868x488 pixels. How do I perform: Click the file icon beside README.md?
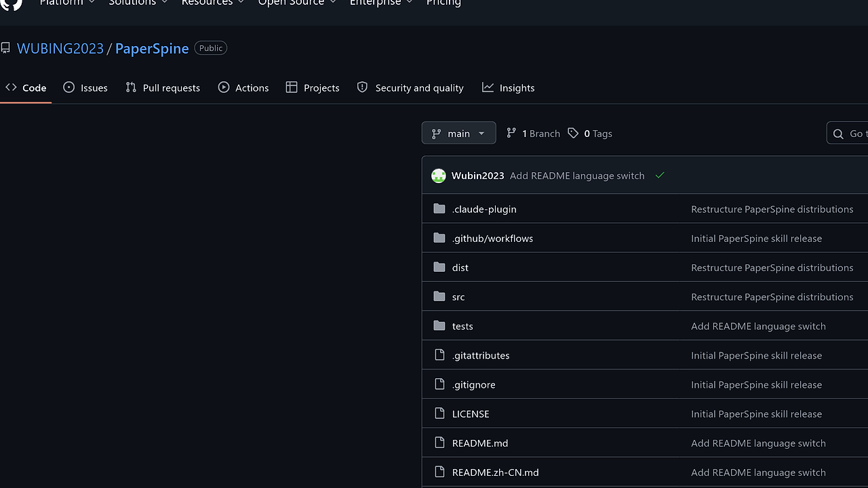[439, 443]
